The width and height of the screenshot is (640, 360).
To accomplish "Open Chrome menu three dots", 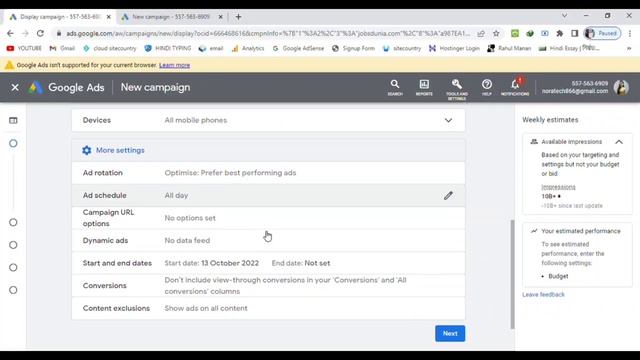I will 630,33.
